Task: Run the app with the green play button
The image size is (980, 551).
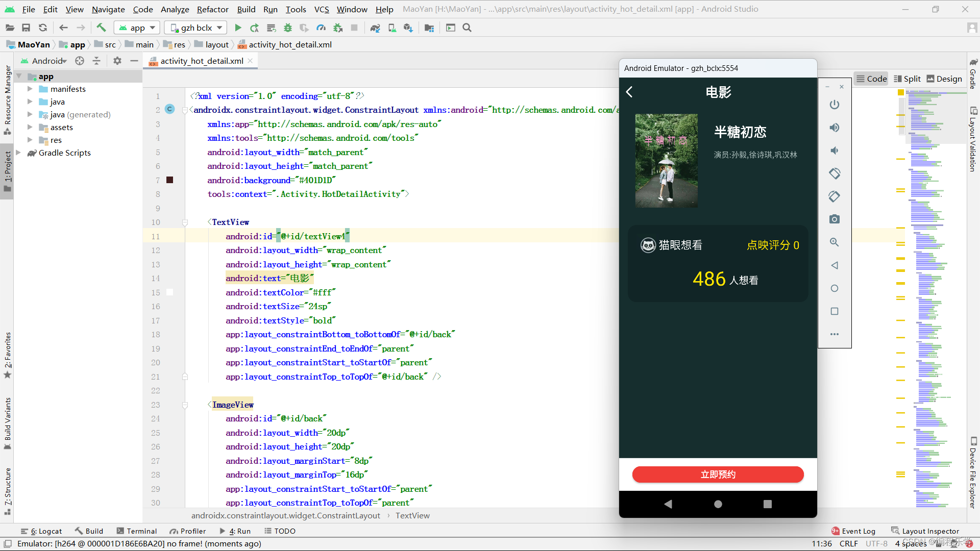Action: pyautogui.click(x=238, y=28)
